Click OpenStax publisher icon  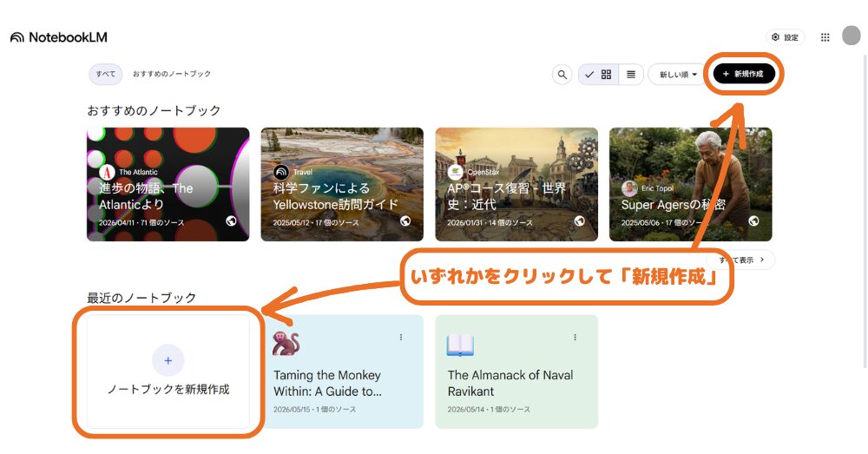click(455, 172)
